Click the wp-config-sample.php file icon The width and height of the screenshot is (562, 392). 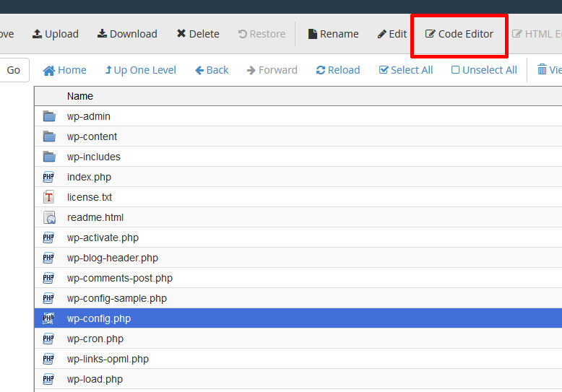48,298
